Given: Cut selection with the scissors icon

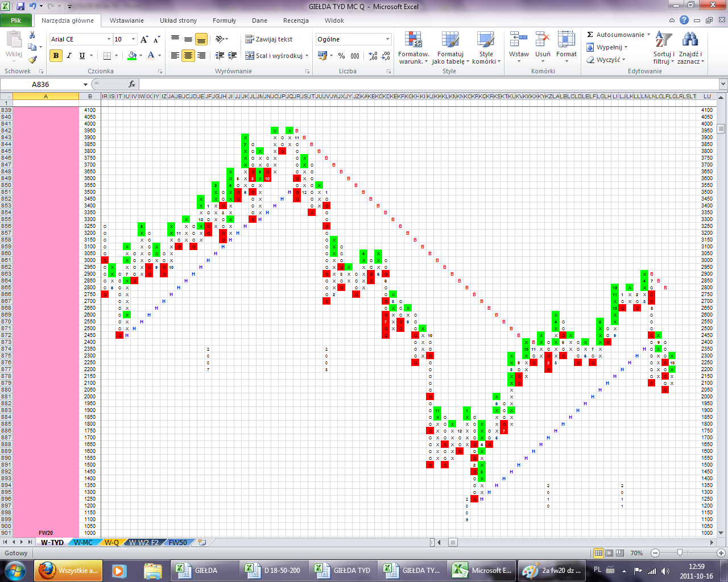Looking at the screenshot, I should [32, 35].
